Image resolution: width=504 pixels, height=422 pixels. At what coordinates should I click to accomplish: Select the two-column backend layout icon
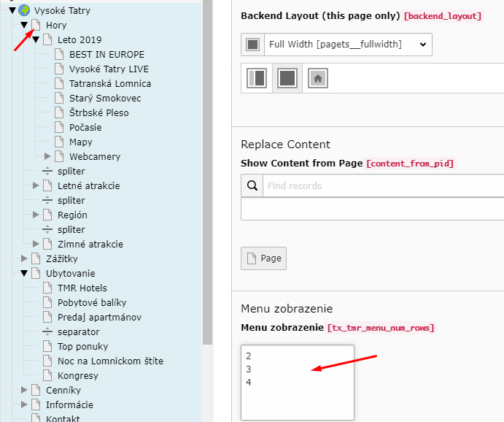click(257, 77)
